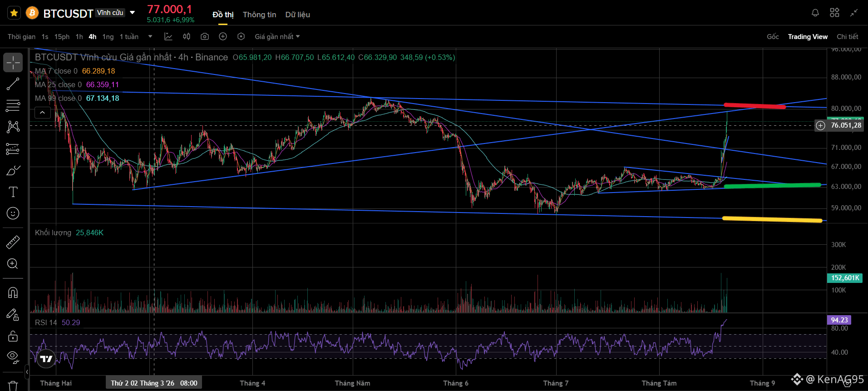868x391 pixels.
Task: Toggle lock all drawings padlock
Action: point(13,336)
